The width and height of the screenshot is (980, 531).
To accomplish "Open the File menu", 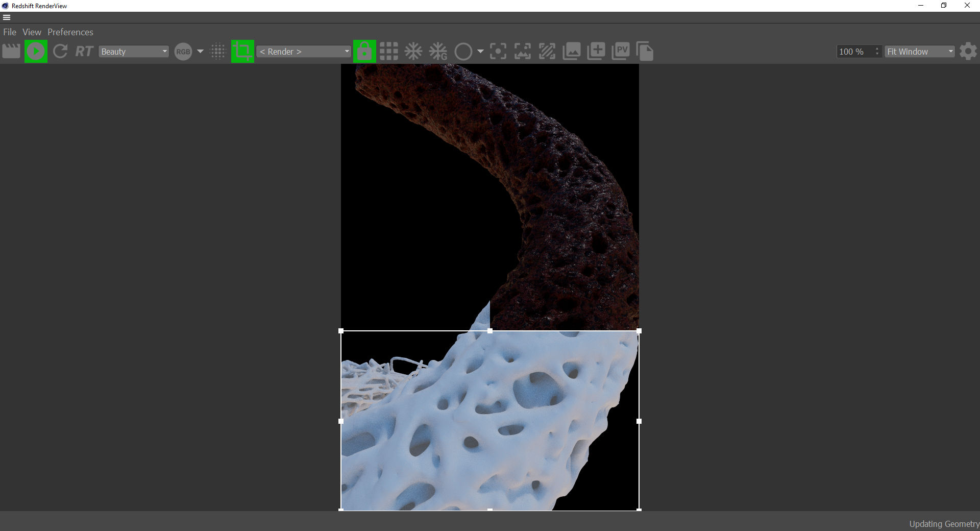I will [10, 32].
